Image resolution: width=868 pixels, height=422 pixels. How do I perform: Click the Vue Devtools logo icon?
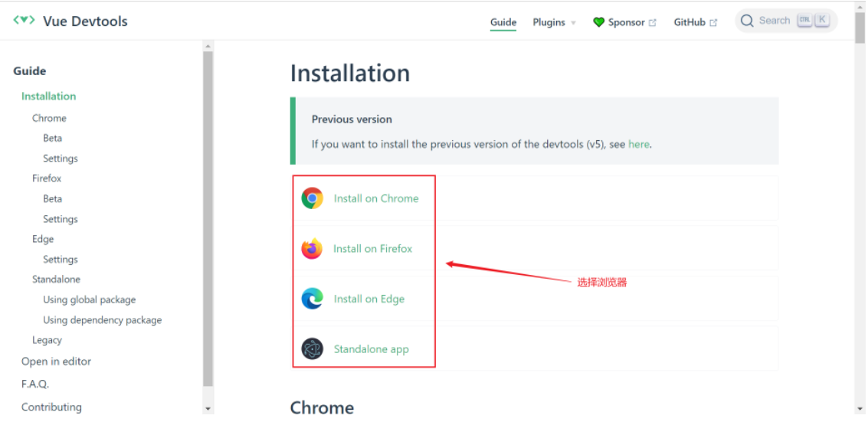point(24,20)
